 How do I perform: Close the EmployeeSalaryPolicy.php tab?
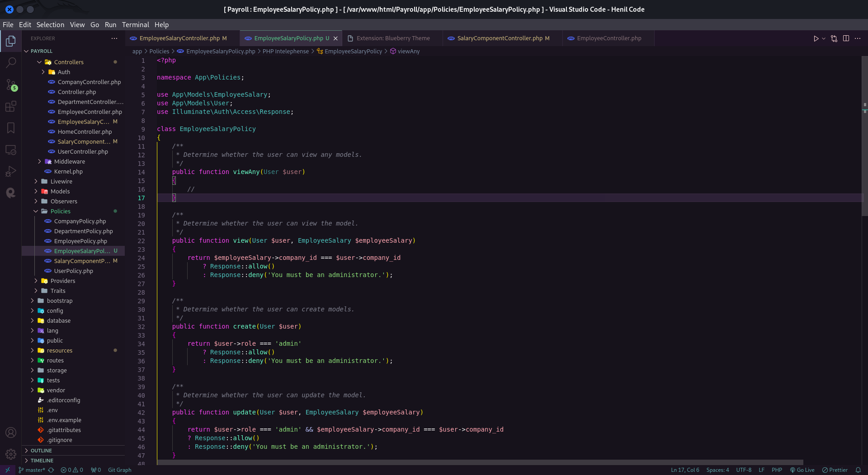click(335, 38)
